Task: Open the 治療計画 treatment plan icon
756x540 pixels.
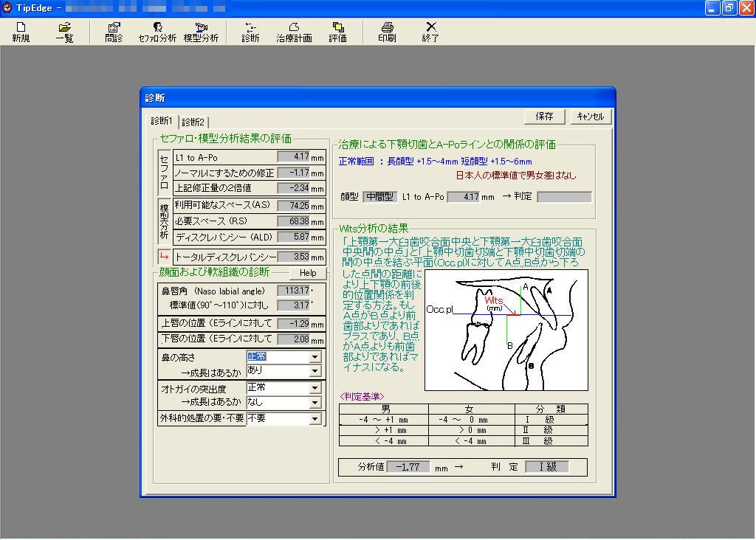Action: (x=294, y=32)
